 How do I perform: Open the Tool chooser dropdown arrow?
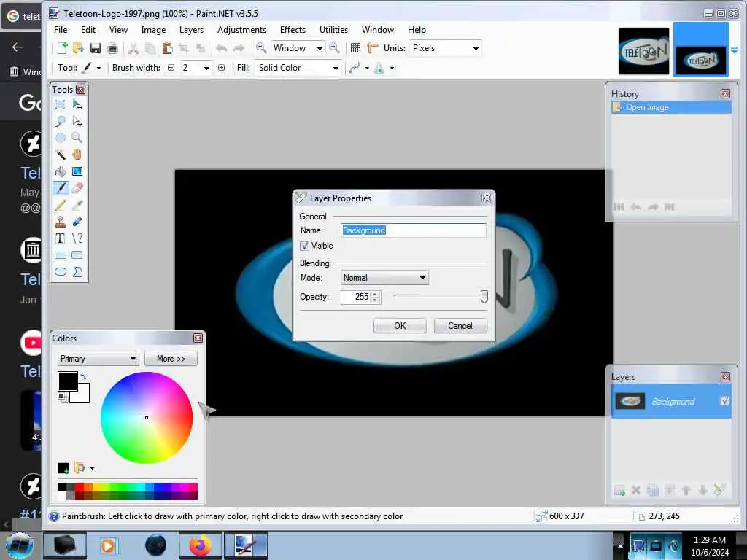tap(98, 68)
